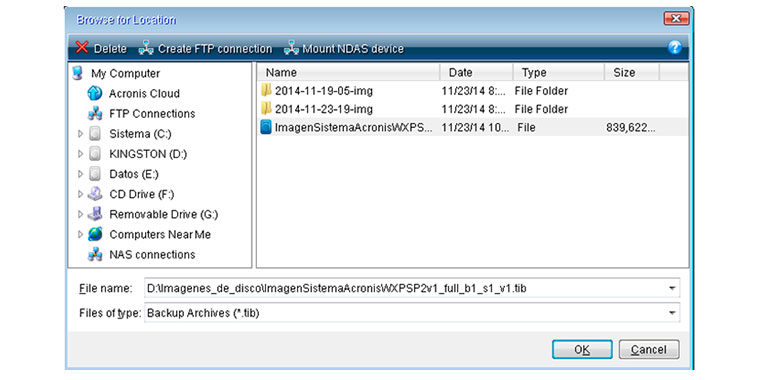760x380 pixels.
Task: Click the NAS connections icon
Action: click(x=95, y=255)
